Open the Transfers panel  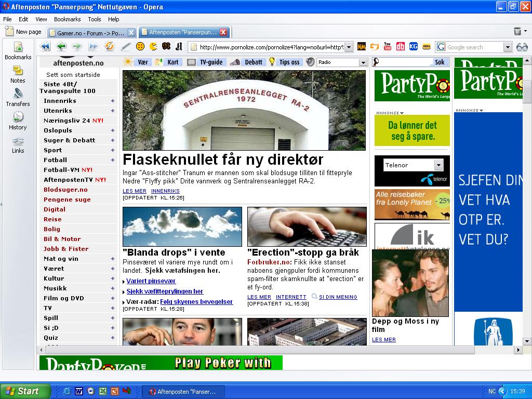pos(18,98)
